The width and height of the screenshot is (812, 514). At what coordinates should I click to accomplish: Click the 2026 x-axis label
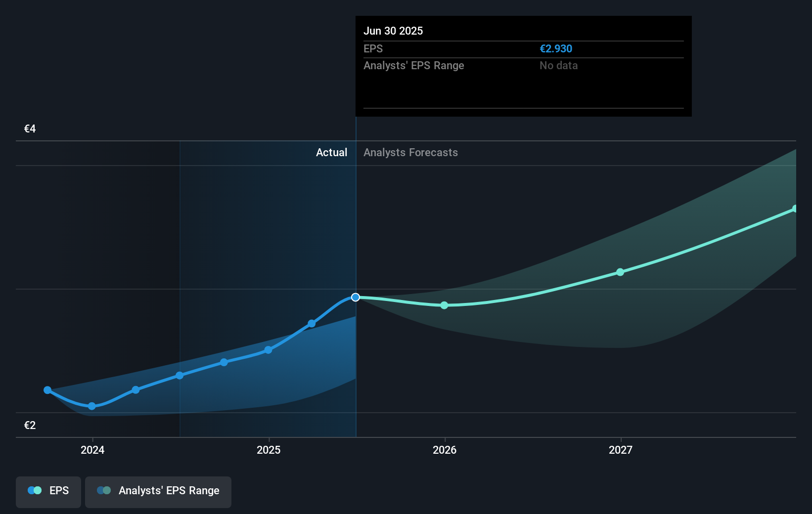tap(445, 450)
